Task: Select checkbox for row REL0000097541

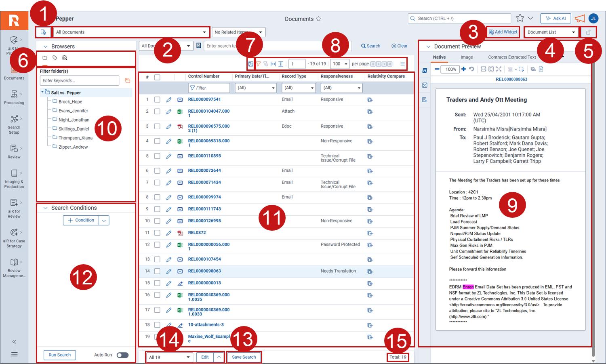Action: pos(157,99)
